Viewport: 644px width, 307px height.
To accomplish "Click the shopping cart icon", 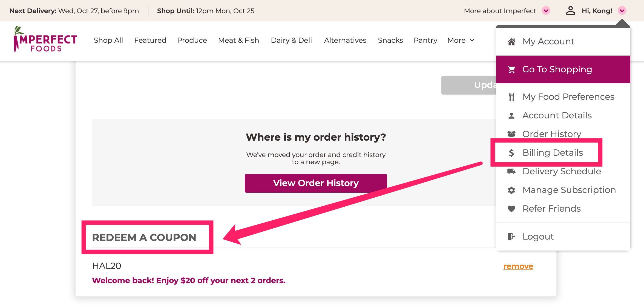I will tap(511, 70).
